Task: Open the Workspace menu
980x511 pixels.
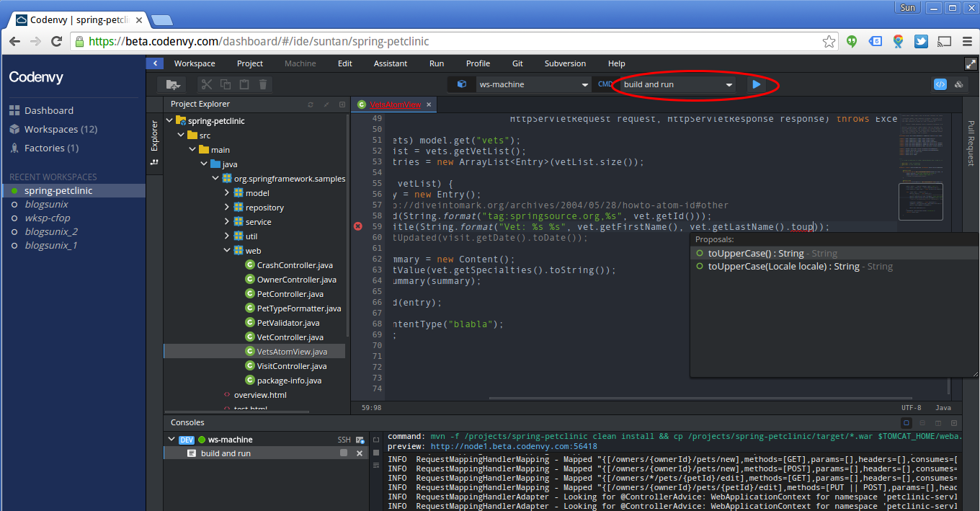Action: [195, 63]
